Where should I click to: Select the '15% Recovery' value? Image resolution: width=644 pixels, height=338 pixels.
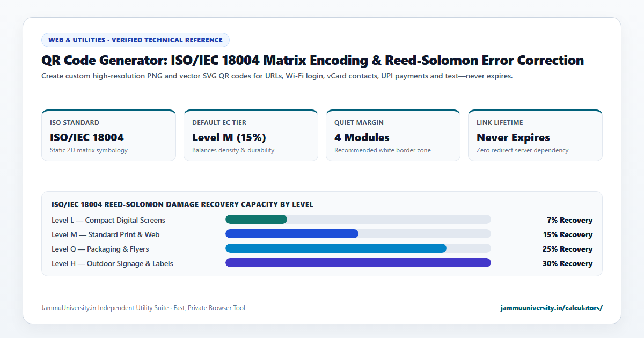(x=568, y=234)
